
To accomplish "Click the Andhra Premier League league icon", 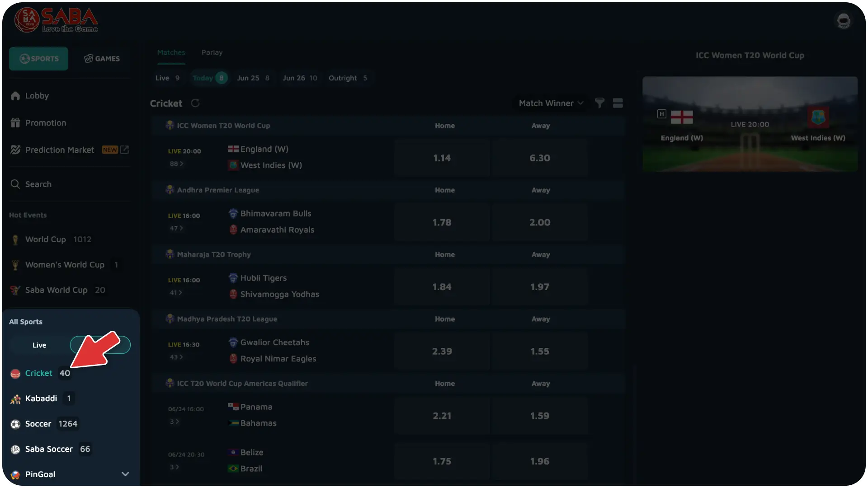I will pos(170,190).
